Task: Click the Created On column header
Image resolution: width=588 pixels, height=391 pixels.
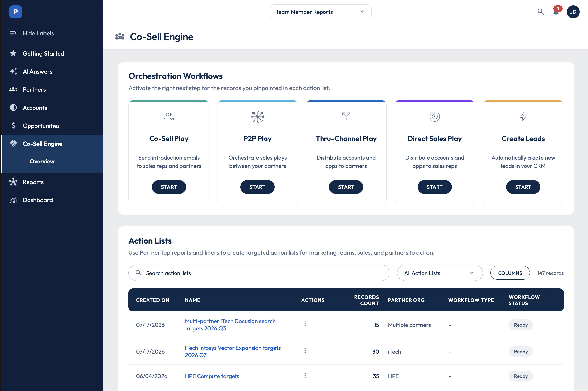Action: 152,300
